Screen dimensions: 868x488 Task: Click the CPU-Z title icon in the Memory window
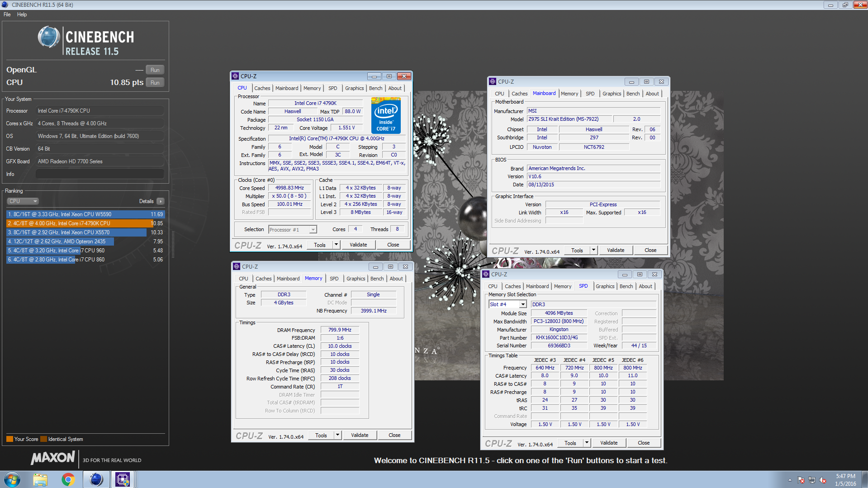(237, 266)
